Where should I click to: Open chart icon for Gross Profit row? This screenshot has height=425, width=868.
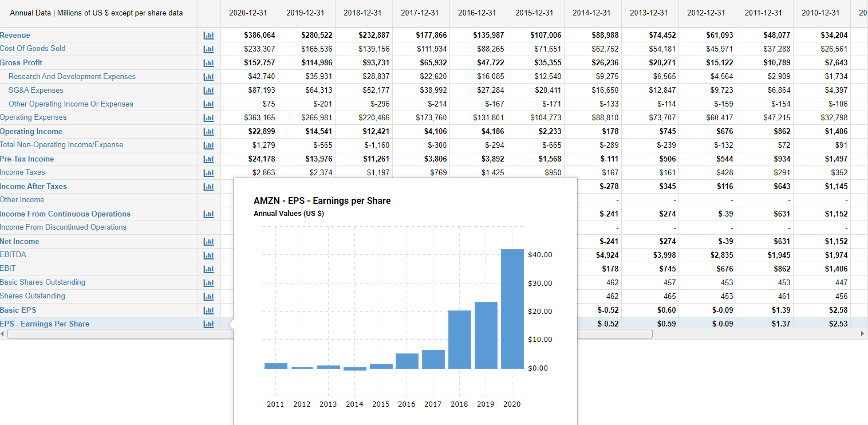click(x=207, y=62)
